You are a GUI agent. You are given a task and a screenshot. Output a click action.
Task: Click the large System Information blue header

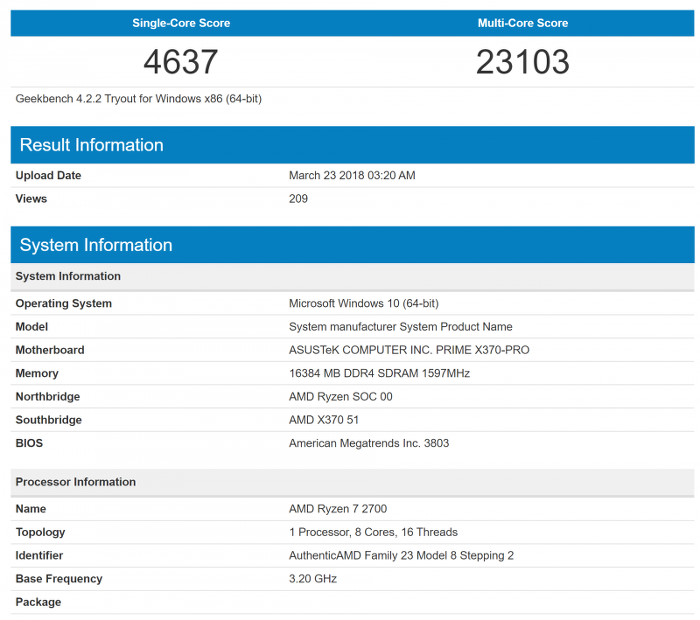click(x=353, y=245)
